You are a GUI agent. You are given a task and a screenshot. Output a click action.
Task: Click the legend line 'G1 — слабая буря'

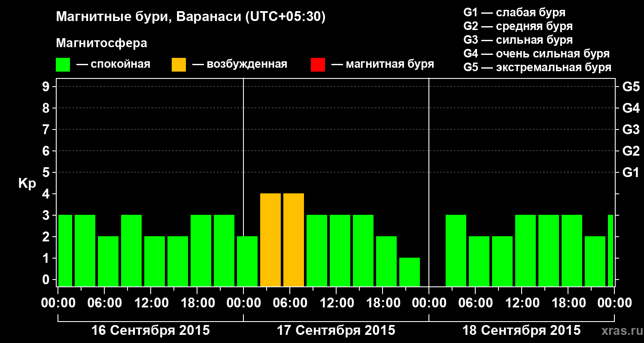click(514, 12)
